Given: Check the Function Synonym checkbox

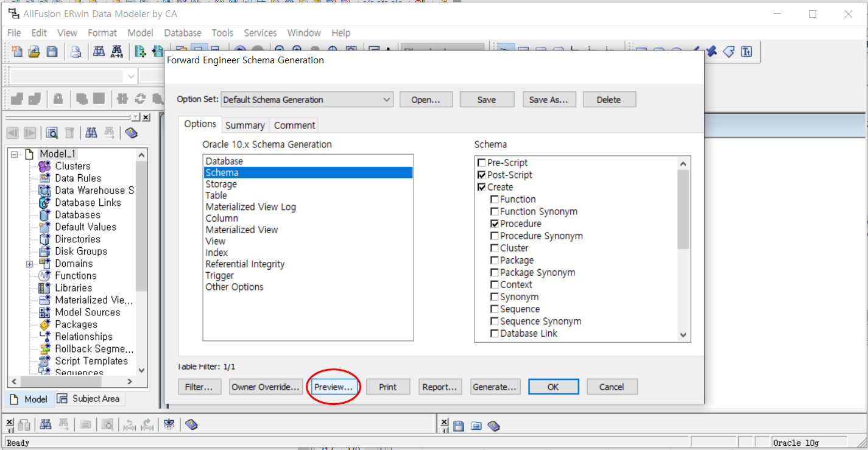Looking at the screenshot, I should point(495,211).
